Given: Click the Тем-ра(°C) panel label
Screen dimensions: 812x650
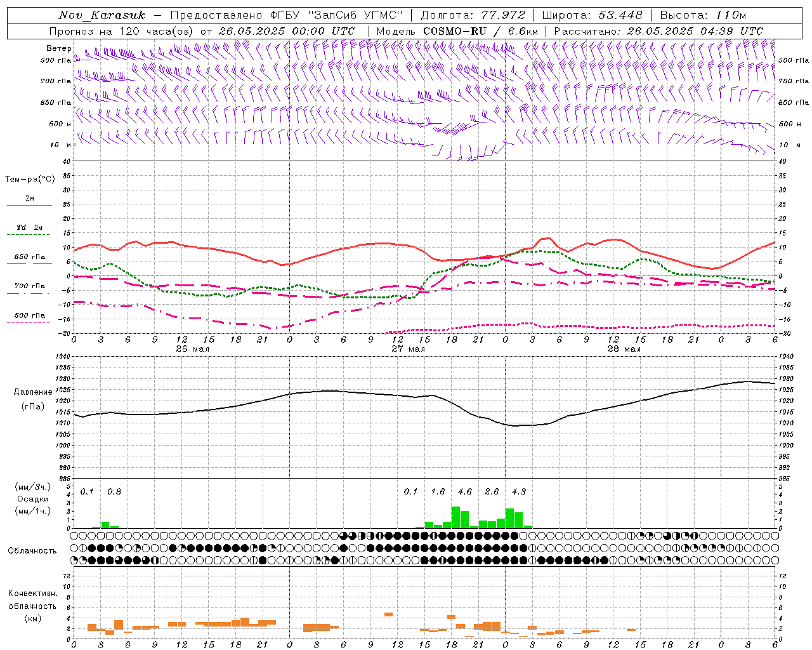Looking at the screenshot, I should click(x=30, y=180).
